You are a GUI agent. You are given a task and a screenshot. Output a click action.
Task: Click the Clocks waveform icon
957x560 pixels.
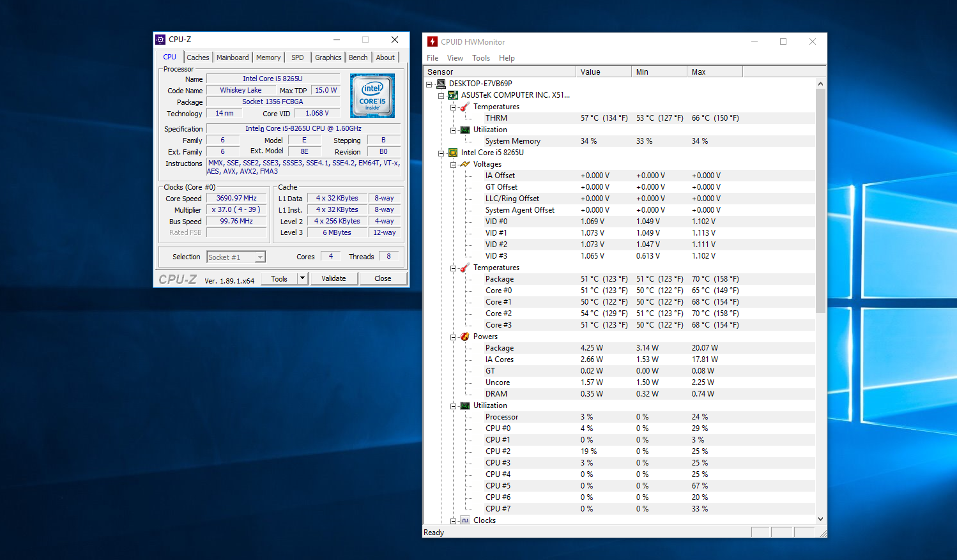click(465, 520)
